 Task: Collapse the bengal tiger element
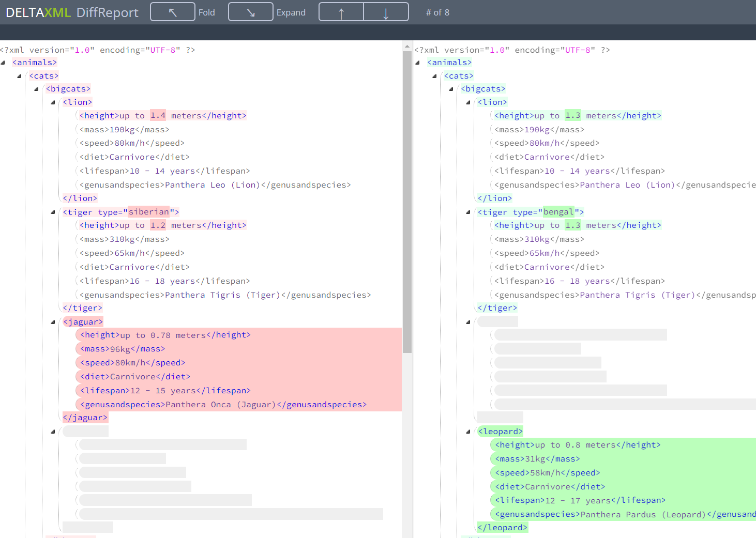point(468,212)
